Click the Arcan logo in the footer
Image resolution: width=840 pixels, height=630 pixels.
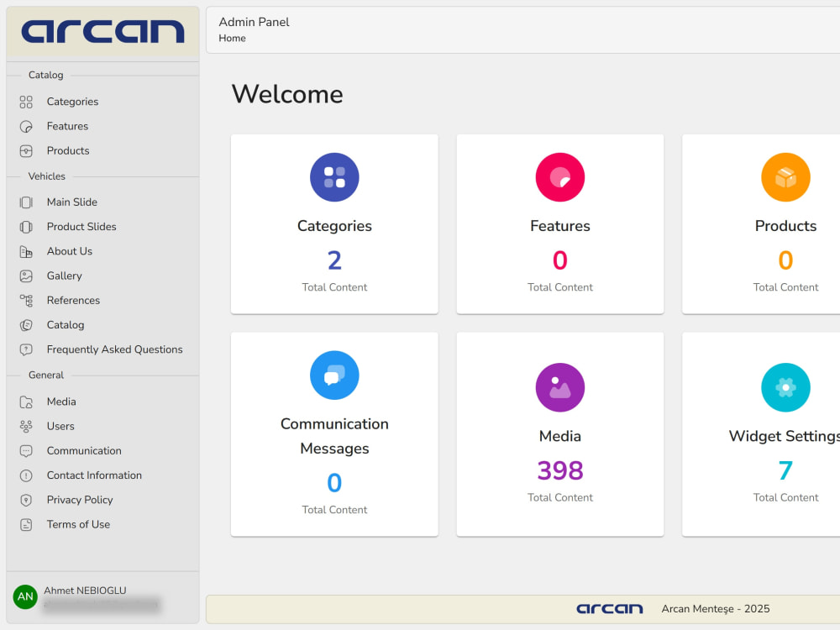pyautogui.click(x=610, y=609)
